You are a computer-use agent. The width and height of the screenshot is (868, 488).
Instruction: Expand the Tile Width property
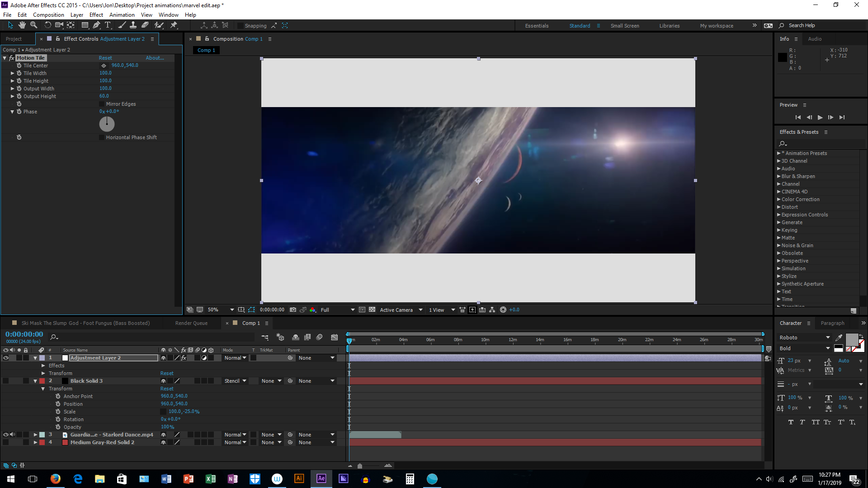(x=12, y=73)
